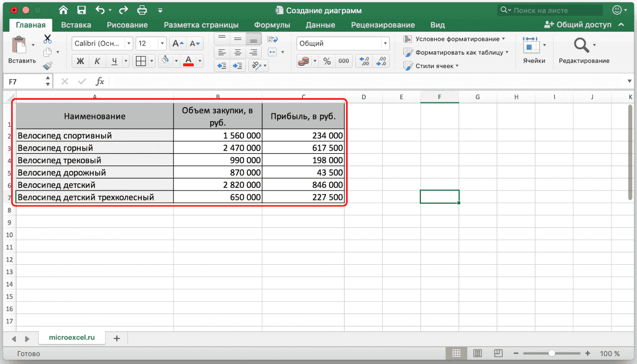Click the increase font size icon
The image size is (637, 364).
(x=178, y=44)
